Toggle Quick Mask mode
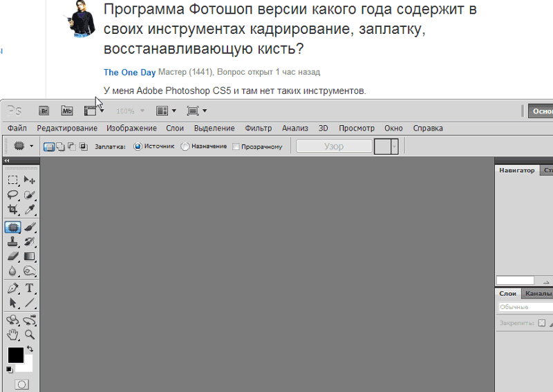The height and width of the screenshot is (392, 553). click(x=22, y=384)
